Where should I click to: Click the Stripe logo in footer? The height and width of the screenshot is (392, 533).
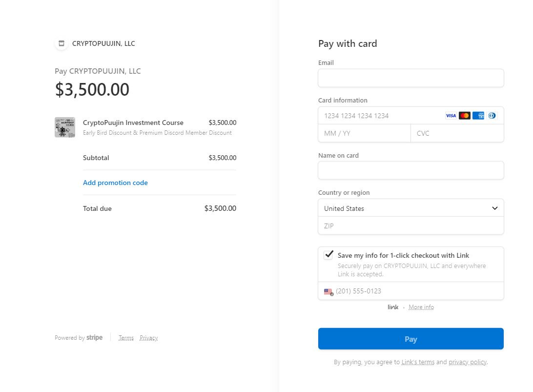[94, 338]
